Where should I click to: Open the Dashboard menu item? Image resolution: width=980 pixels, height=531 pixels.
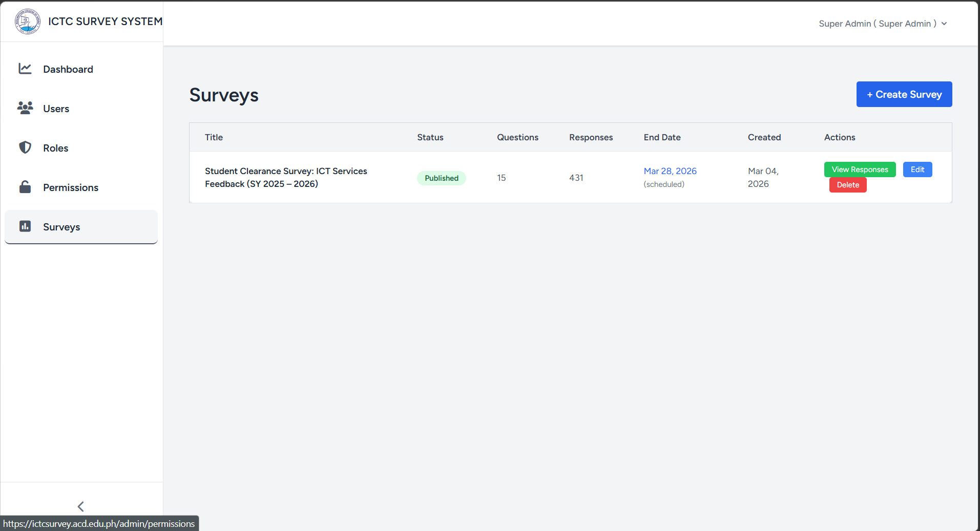click(x=68, y=69)
